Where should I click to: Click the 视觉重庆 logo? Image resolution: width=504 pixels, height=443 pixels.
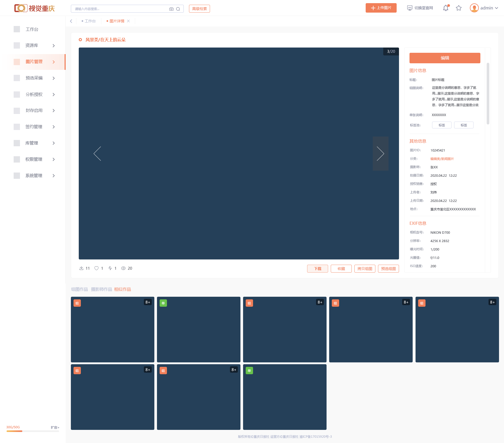pyautogui.click(x=34, y=8)
